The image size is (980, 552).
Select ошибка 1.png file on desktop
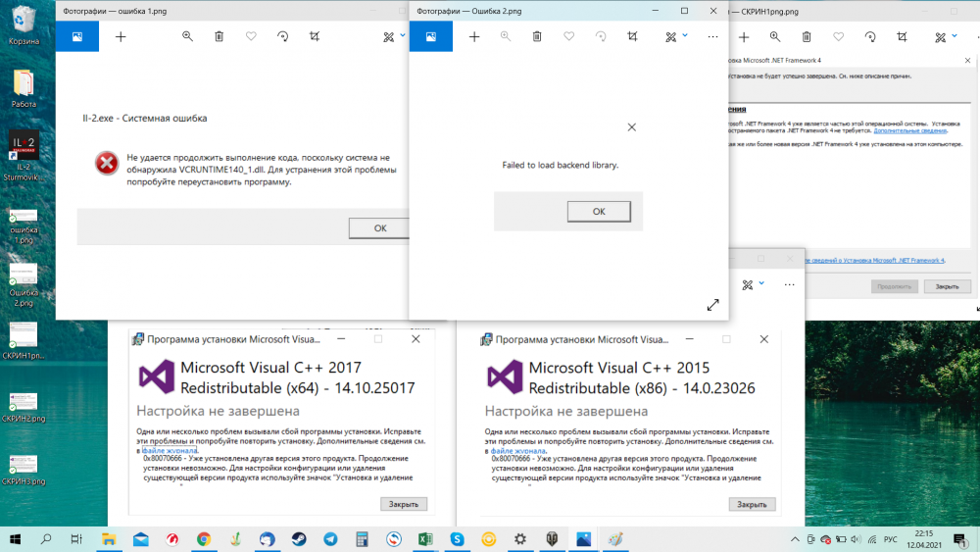(x=24, y=226)
